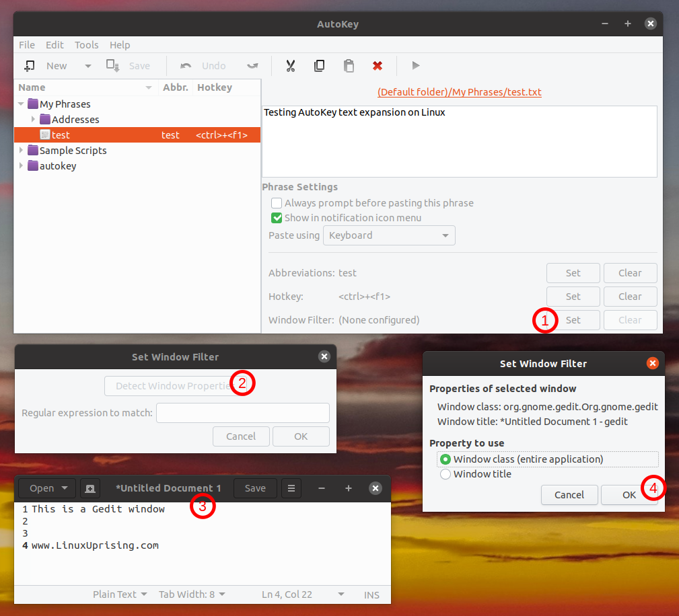Image resolution: width=679 pixels, height=616 pixels.
Task: Run the script with the play arrow icon
Action: (x=415, y=65)
